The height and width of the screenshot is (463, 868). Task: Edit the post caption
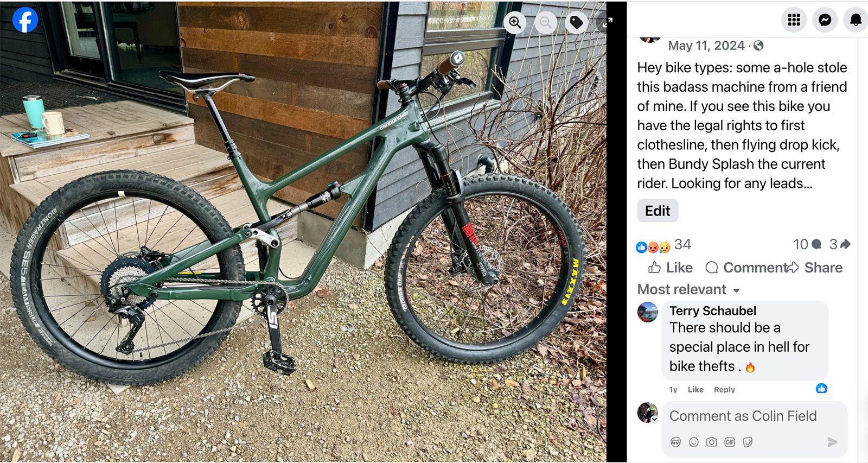(658, 211)
